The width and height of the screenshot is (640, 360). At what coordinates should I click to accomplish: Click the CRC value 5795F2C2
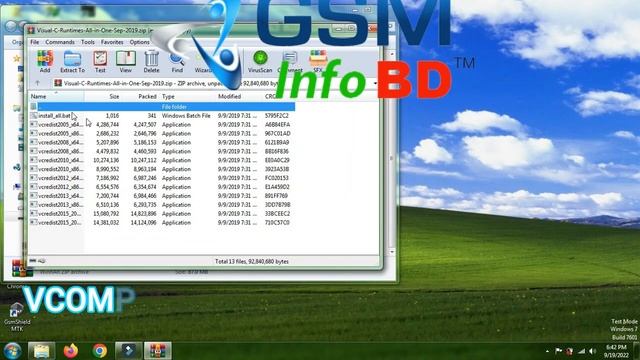pyautogui.click(x=277, y=116)
